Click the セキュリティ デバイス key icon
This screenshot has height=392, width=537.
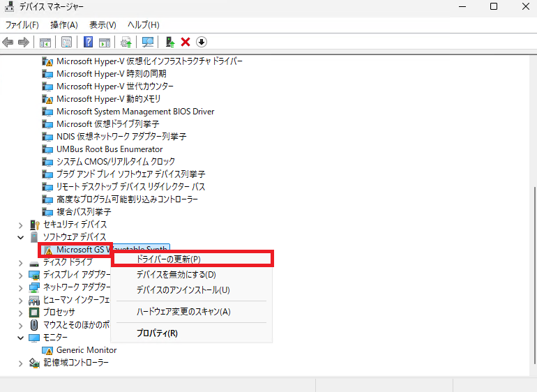(35, 225)
